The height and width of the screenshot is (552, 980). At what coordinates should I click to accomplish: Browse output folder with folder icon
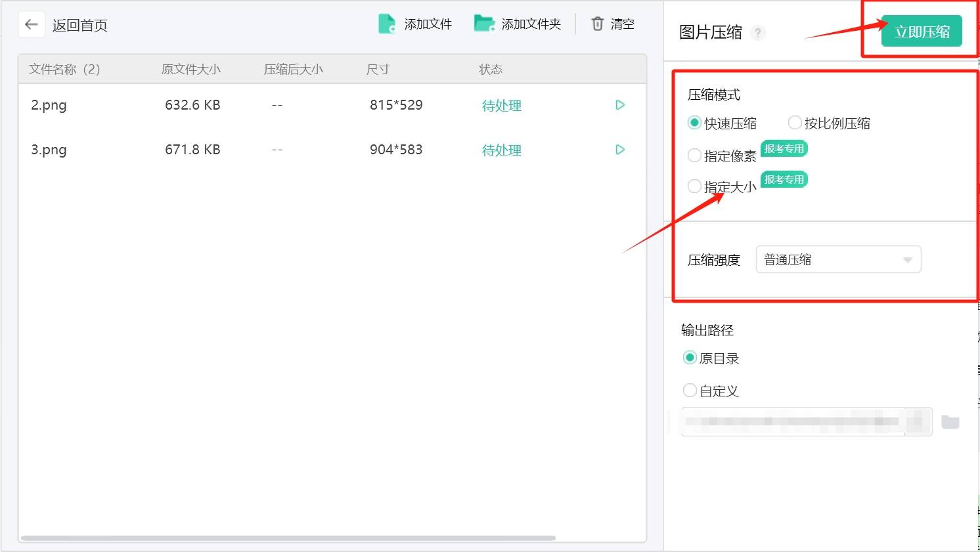coord(950,421)
